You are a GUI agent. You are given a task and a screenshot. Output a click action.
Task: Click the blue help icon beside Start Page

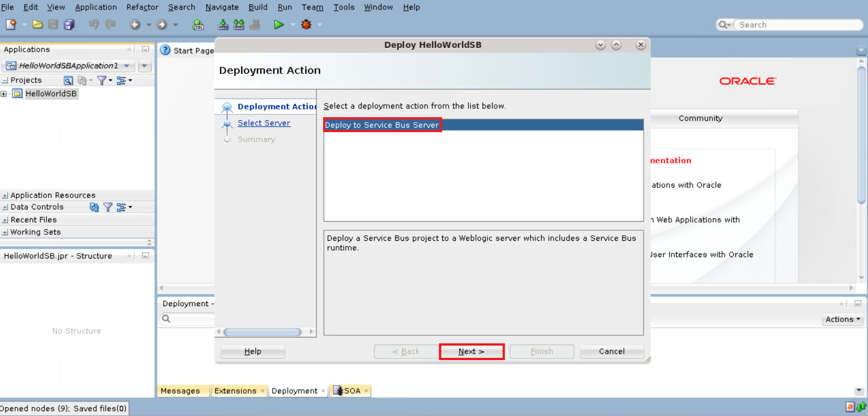(x=165, y=50)
